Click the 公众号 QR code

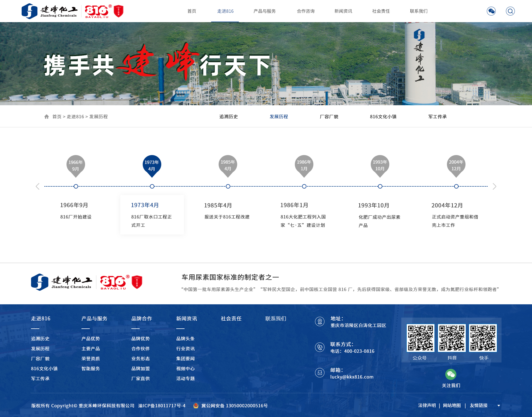[420, 338]
